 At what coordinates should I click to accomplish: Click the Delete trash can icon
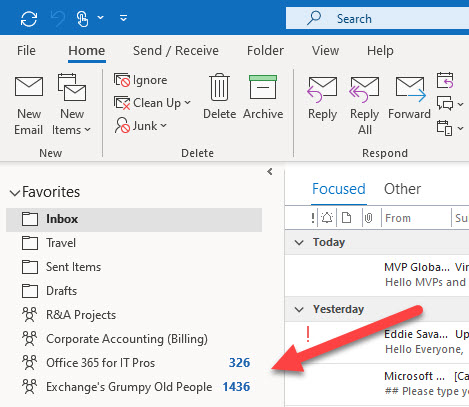tap(219, 87)
